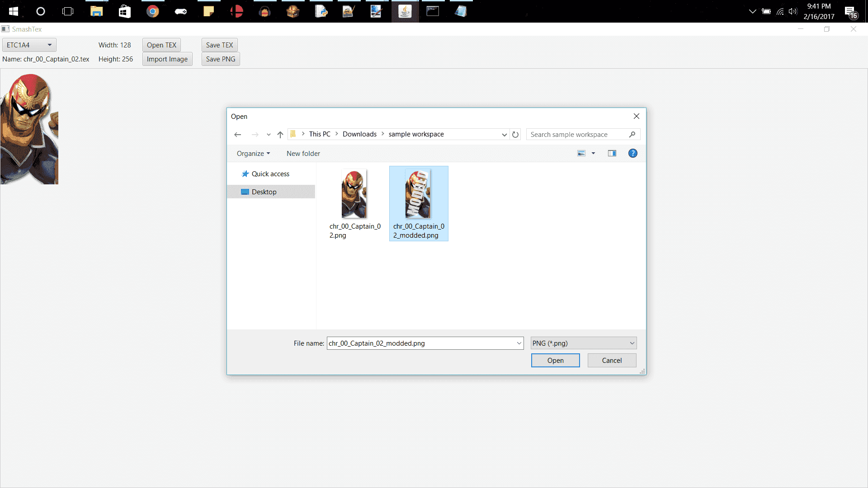868x488 pixels.
Task: Open the Organize menu
Action: point(253,154)
